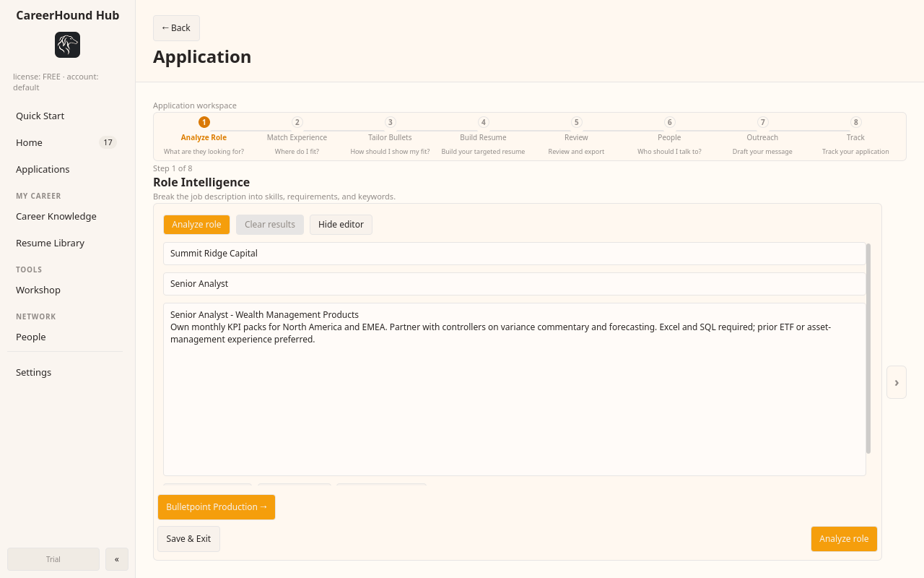Viewport: 924px width, 578px height.
Task: Click the Clear results button
Action: (270, 225)
